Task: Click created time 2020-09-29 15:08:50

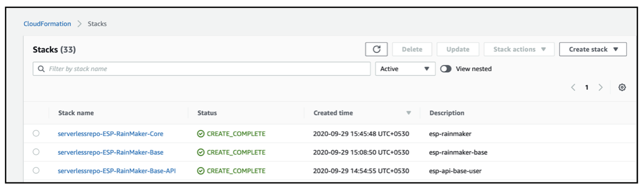Action: point(361,152)
